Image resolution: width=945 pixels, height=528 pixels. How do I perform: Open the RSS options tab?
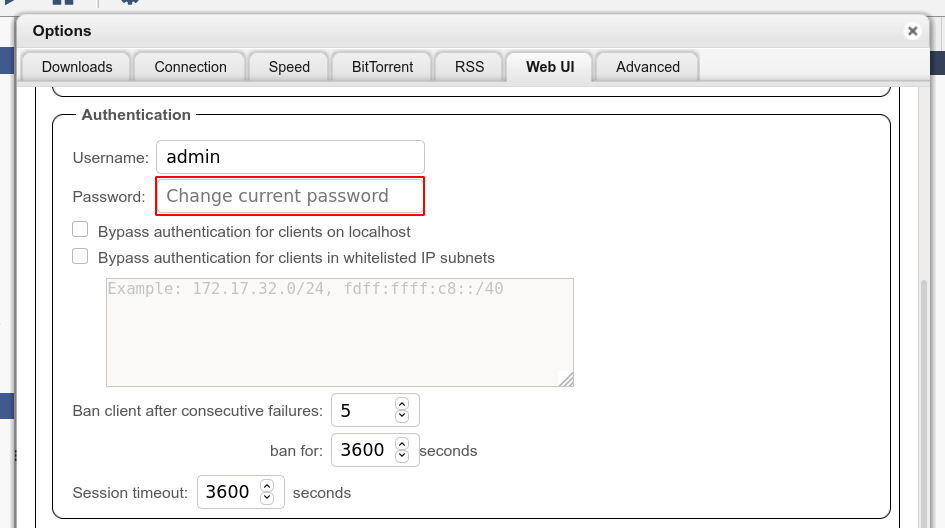469,67
